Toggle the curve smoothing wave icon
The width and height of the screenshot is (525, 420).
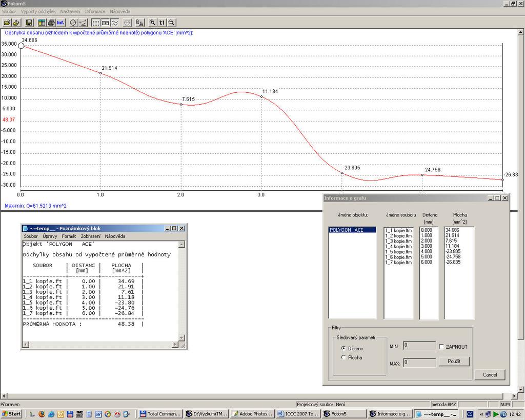pyautogui.click(x=114, y=23)
